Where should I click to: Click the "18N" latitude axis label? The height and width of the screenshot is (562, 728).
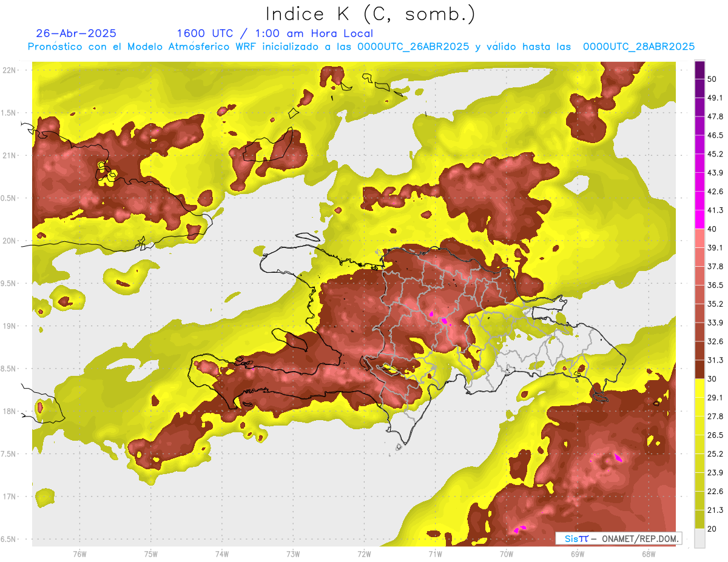10,412
